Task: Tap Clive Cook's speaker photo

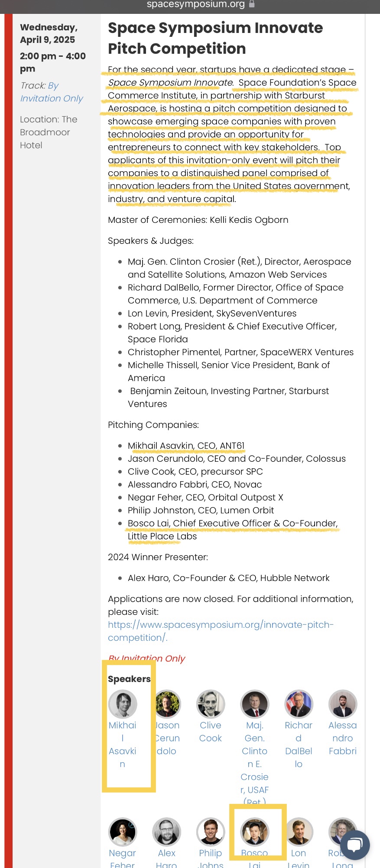Action: coord(211,704)
